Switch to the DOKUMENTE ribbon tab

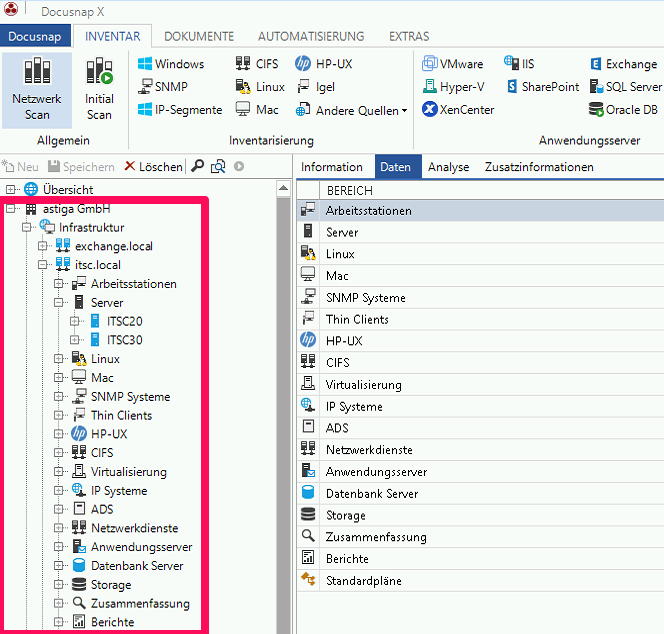[199, 36]
